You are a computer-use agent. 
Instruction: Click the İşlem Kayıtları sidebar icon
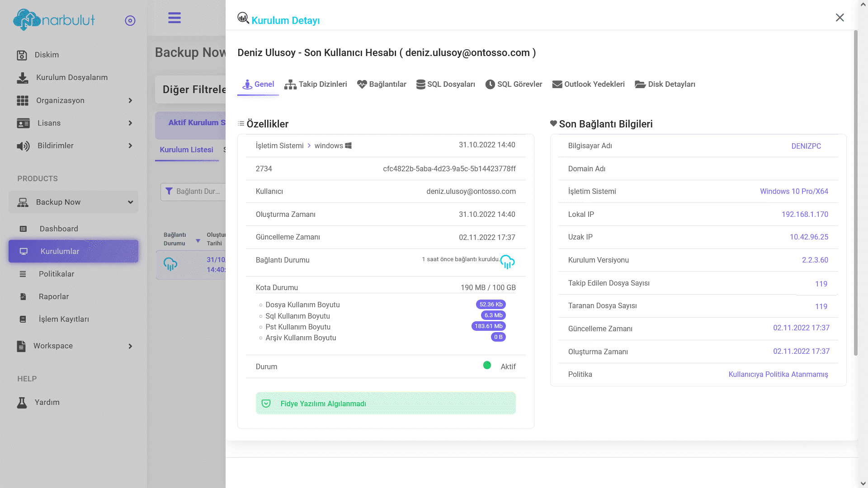(x=23, y=319)
